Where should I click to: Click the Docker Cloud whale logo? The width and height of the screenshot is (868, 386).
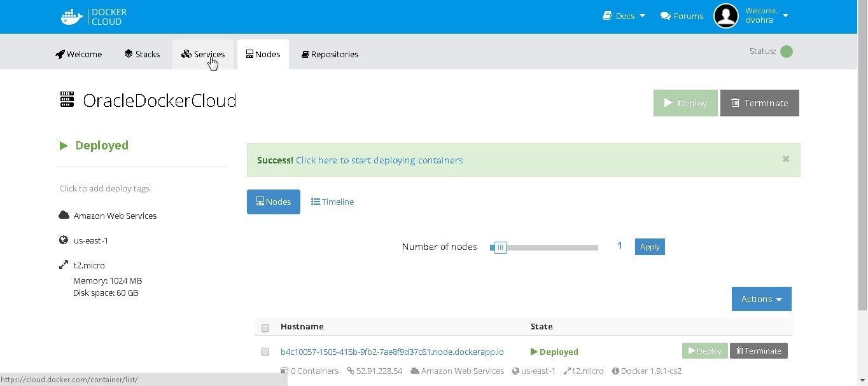[72, 17]
